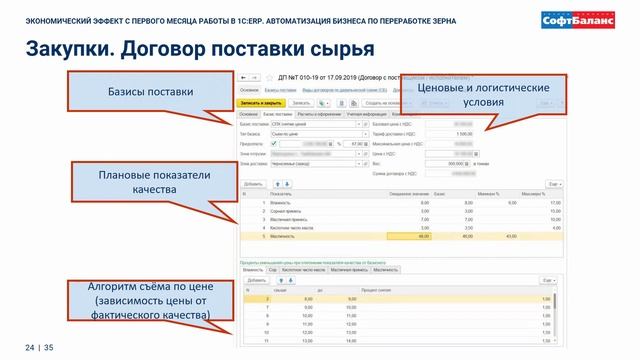Open calculator of Предоплата amount field
This screenshot has height=360, width=640.
[331, 144]
